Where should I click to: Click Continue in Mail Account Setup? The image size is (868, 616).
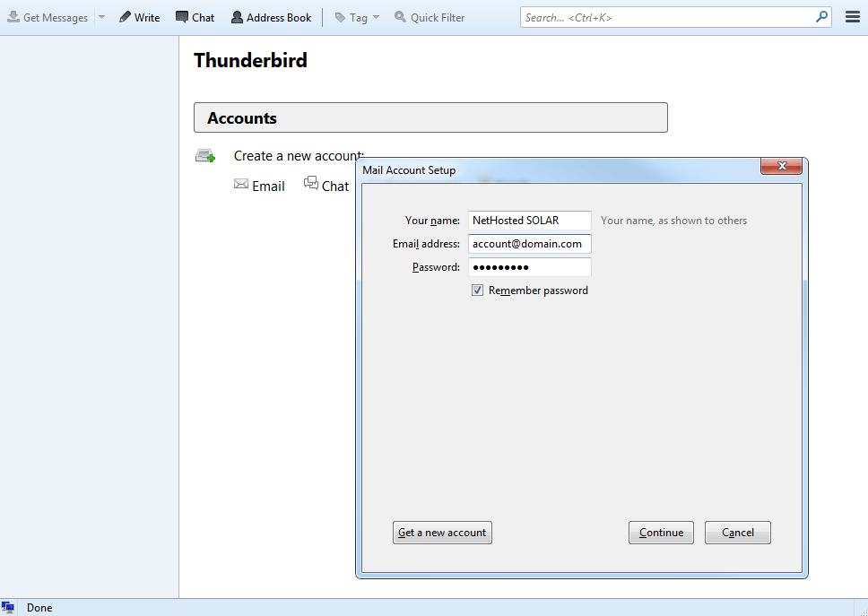(x=661, y=533)
